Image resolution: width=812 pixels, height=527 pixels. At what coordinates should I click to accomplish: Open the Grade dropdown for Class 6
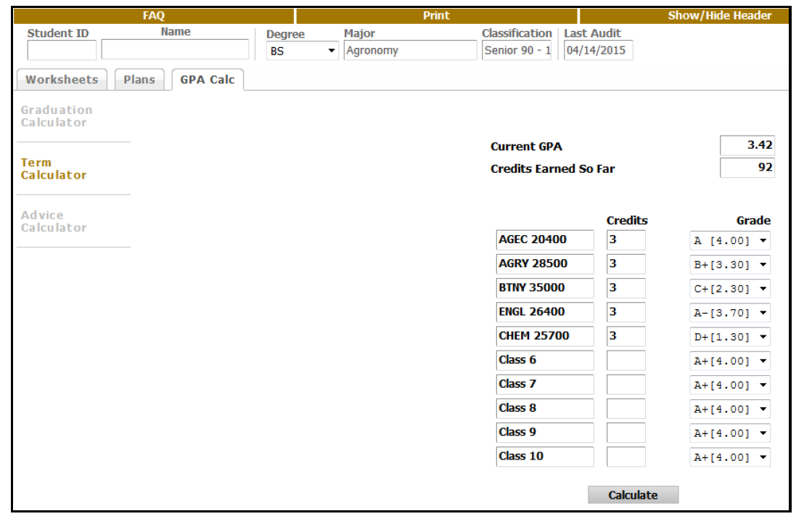[729, 360]
